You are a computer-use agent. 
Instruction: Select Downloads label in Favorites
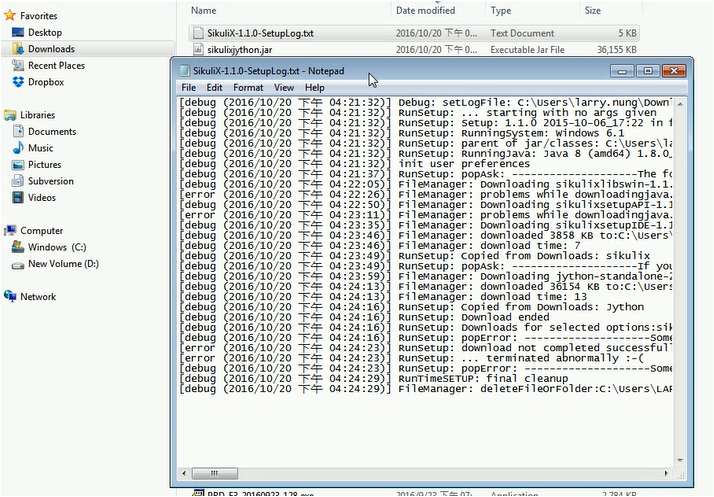51,49
